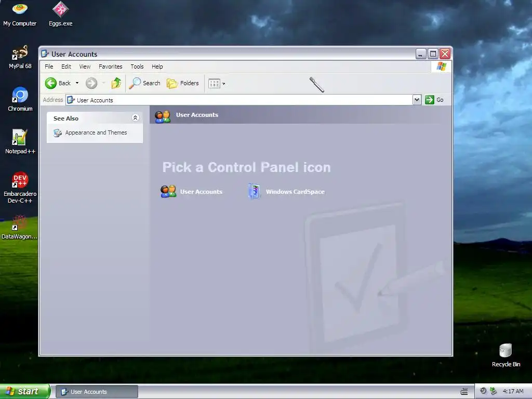Maximize the User Accounts window
Image resolution: width=532 pixels, height=399 pixels.
coord(433,54)
